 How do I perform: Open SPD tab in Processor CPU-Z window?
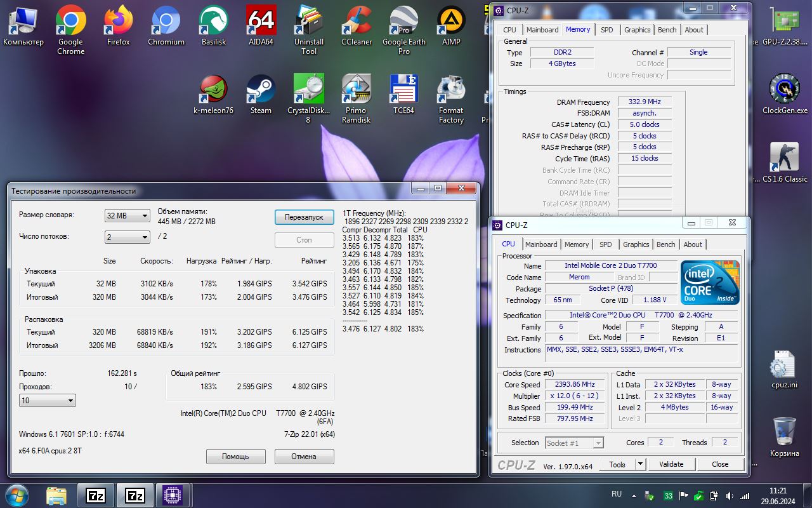[x=606, y=244]
